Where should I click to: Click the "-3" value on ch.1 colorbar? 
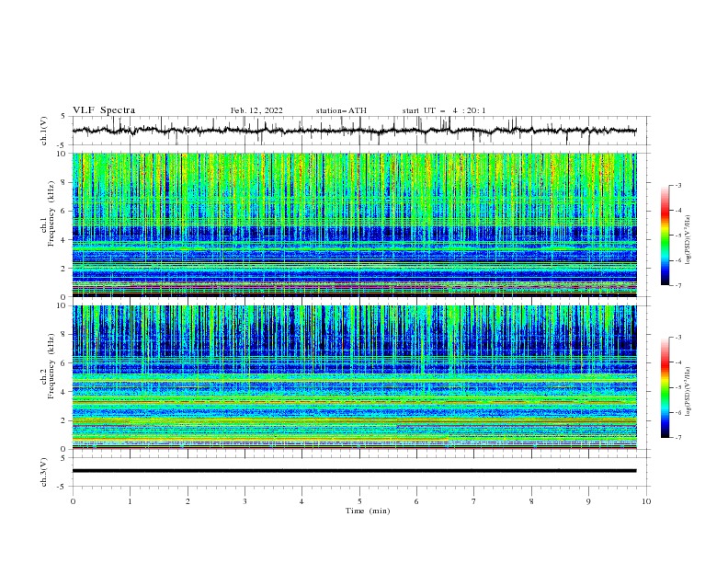pyautogui.click(x=678, y=185)
